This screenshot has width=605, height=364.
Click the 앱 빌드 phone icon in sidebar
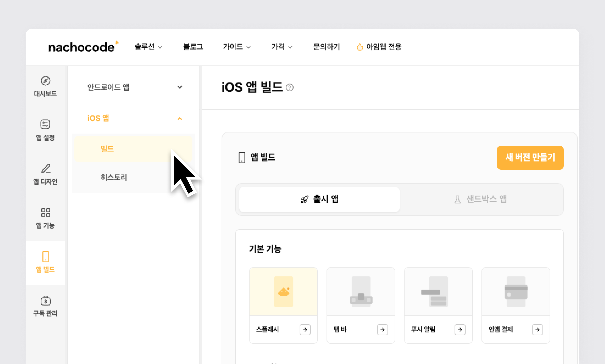pos(46,257)
